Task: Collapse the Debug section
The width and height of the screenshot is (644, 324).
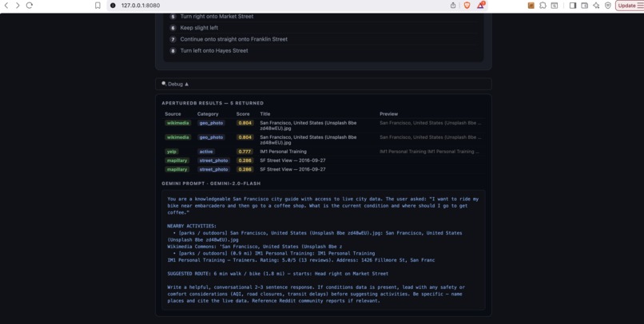Action: click(x=324, y=84)
